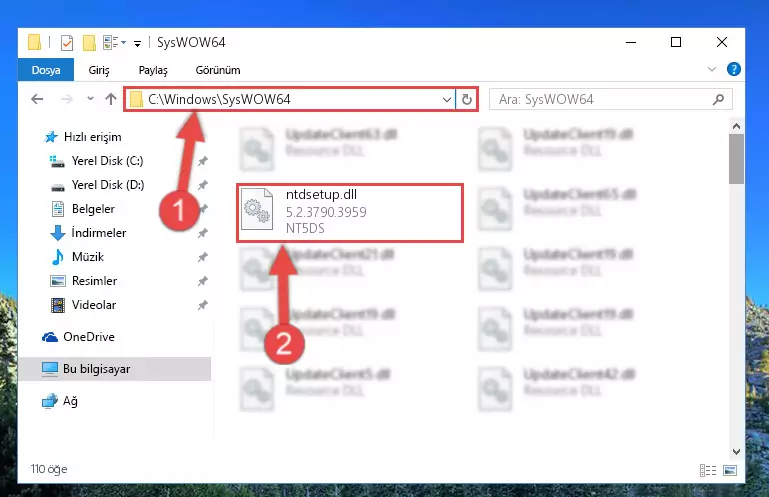Screen dimensions: 769x497
Task: Switch to large icons view layout
Action: coord(730,471)
